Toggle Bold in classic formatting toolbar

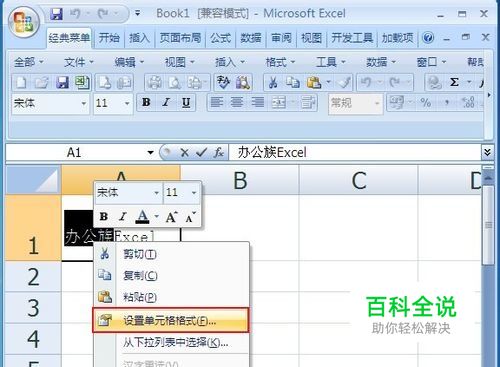pyautogui.click(x=146, y=103)
